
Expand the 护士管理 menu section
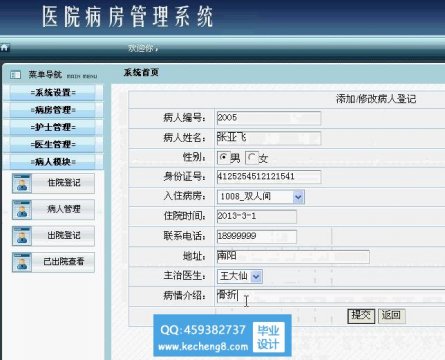[x=53, y=127]
